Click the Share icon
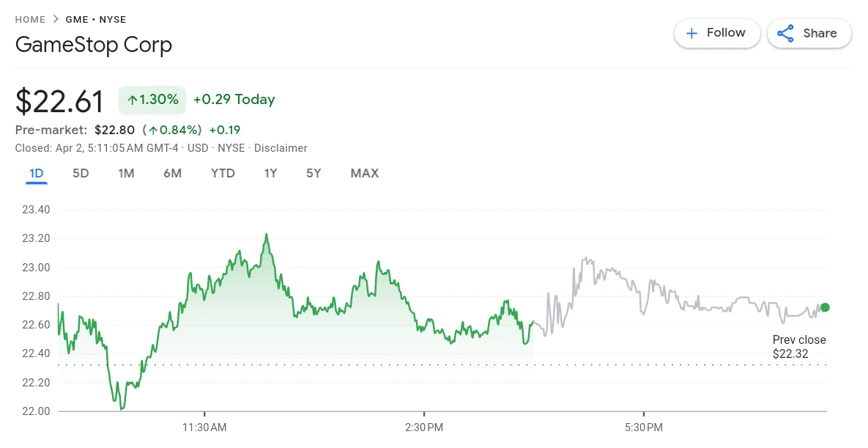868x448 pixels. click(x=786, y=33)
